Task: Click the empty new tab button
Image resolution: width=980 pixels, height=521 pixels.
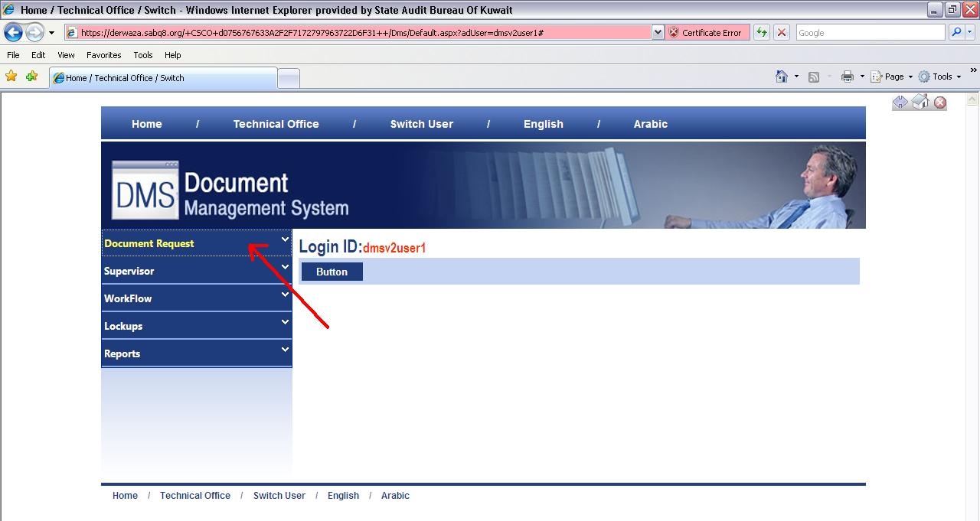Action: click(288, 79)
